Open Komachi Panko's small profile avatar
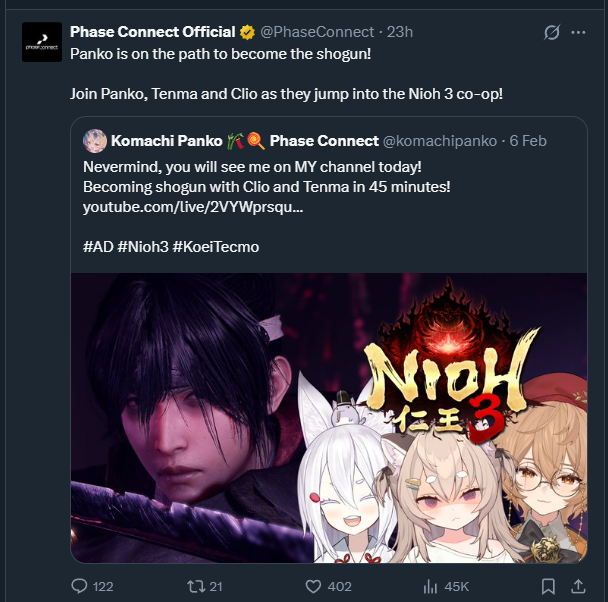Viewport: 608px width, 602px height. 95,141
